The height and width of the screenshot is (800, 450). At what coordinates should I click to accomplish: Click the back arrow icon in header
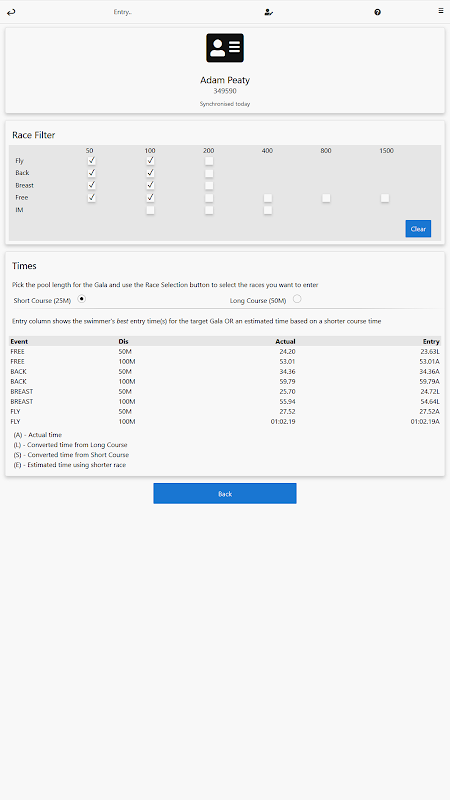tap(11, 12)
